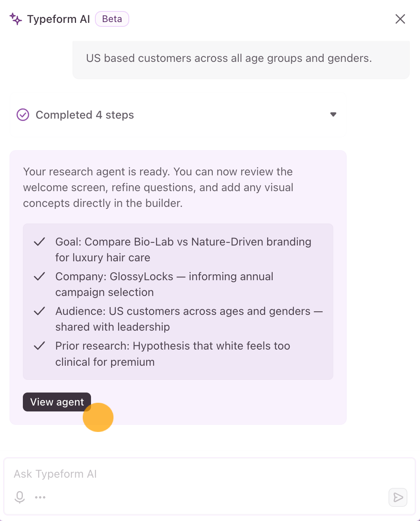The height and width of the screenshot is (521, 420).
Task: Click the US based customers message bubble
Action: 241,59
